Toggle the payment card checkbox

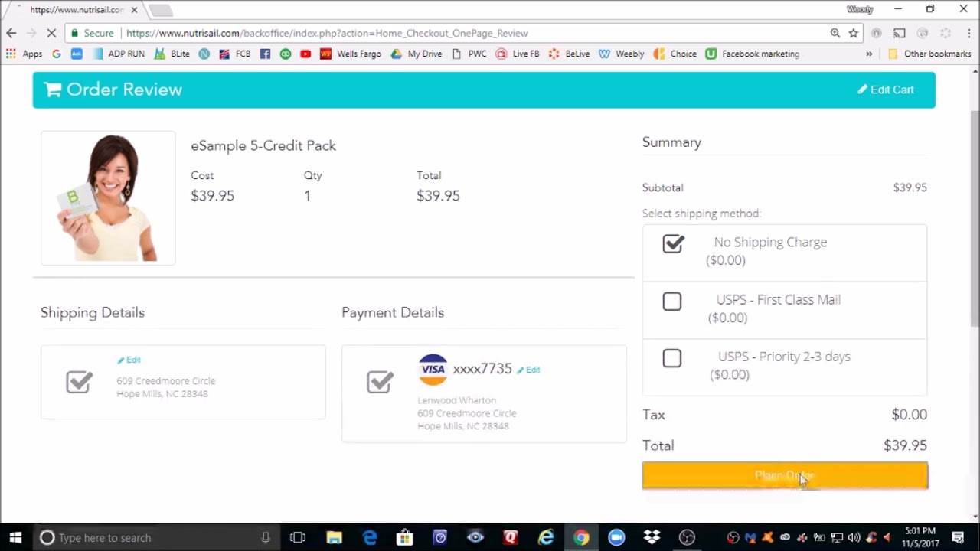coord(380,381)
